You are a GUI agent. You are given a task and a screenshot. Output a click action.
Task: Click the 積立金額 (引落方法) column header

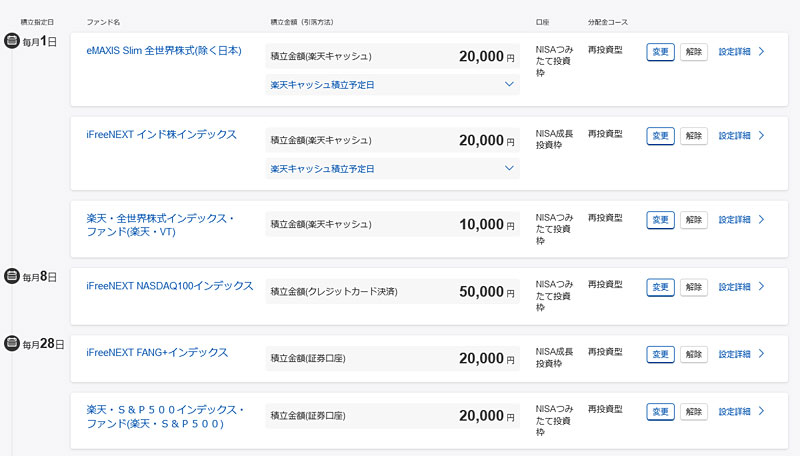pos(302,22)
